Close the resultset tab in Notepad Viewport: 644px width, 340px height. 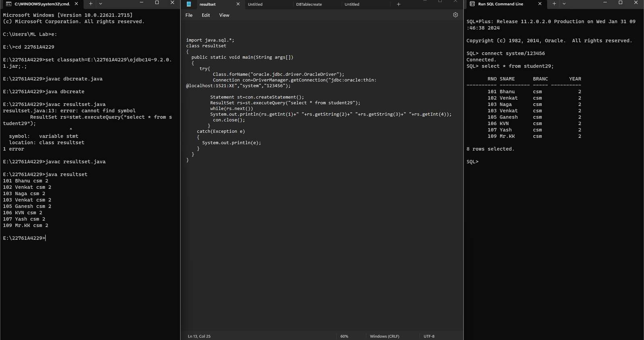tap(238, 4)
